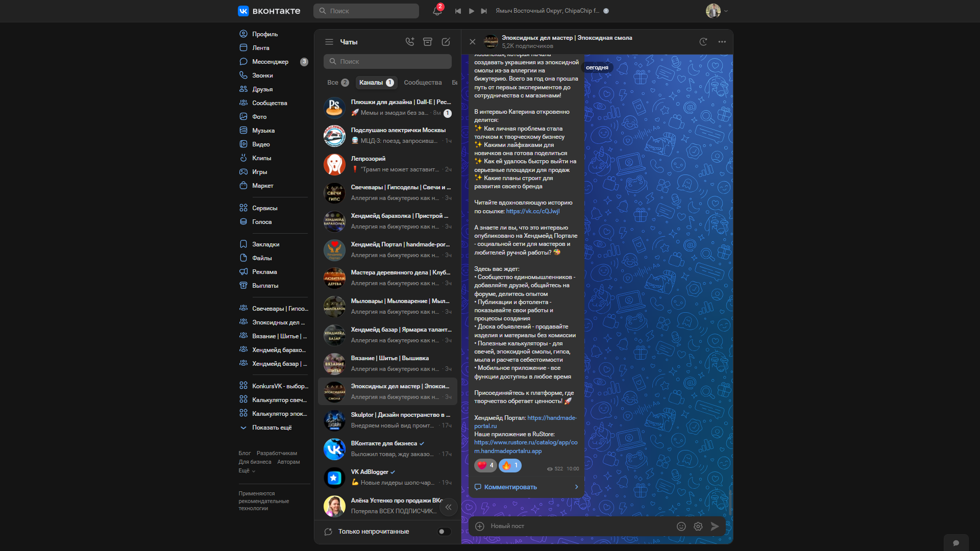The image size is (980, 551).
Task: Play the next track in the top player
Action: point(484,11)
